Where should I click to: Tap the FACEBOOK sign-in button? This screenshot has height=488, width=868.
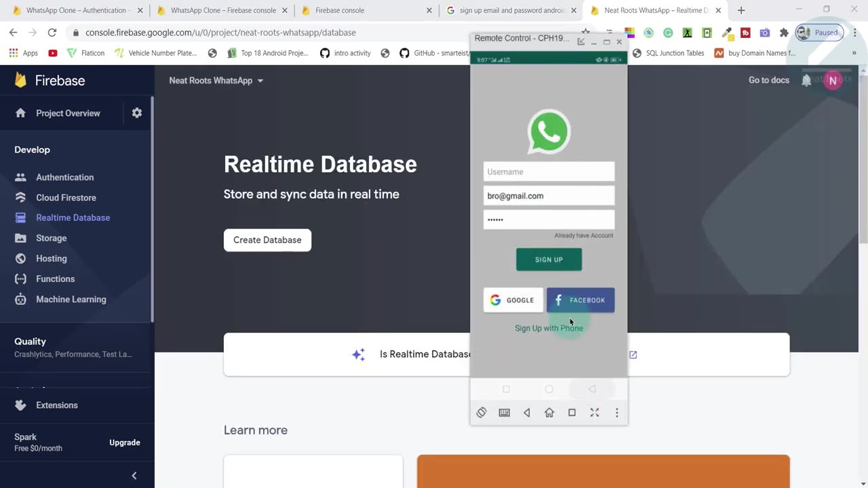(580, 300)
